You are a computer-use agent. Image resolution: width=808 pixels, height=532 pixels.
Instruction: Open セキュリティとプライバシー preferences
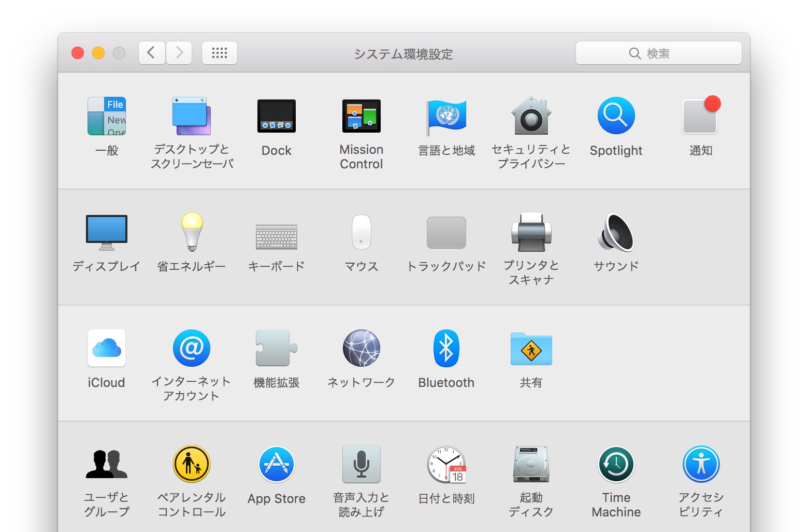531,116
